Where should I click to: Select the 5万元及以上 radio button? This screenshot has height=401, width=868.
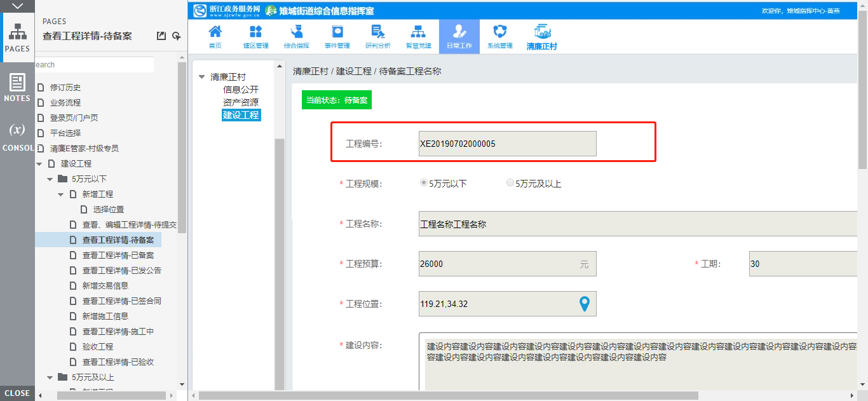[x=510, y=183]
